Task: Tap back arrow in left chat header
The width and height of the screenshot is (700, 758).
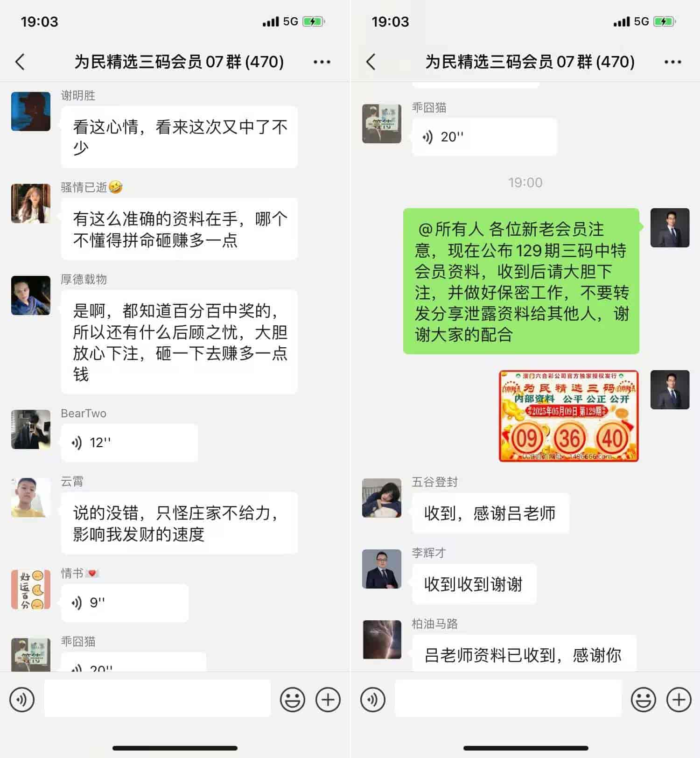Action: 20,62
